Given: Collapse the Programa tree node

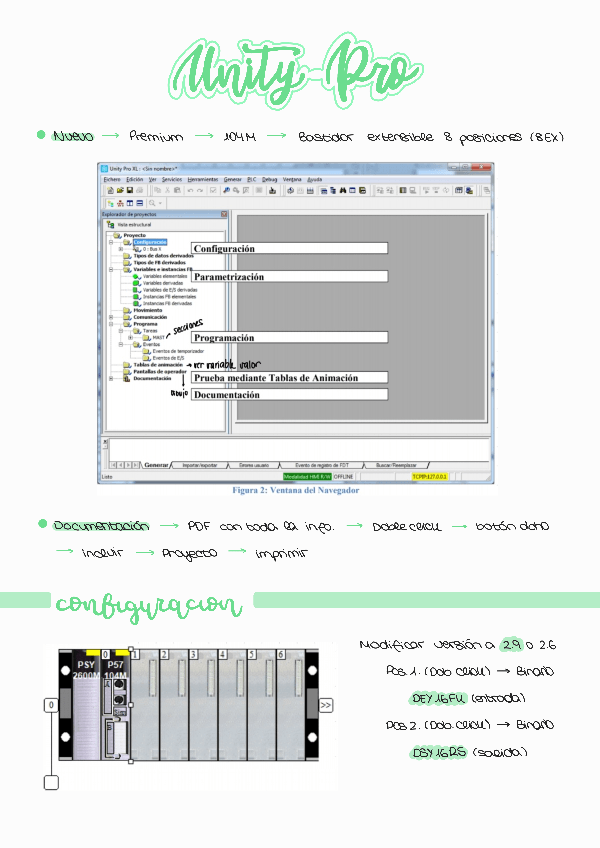Looking at the screenshot, I should [x=111, y=324].
